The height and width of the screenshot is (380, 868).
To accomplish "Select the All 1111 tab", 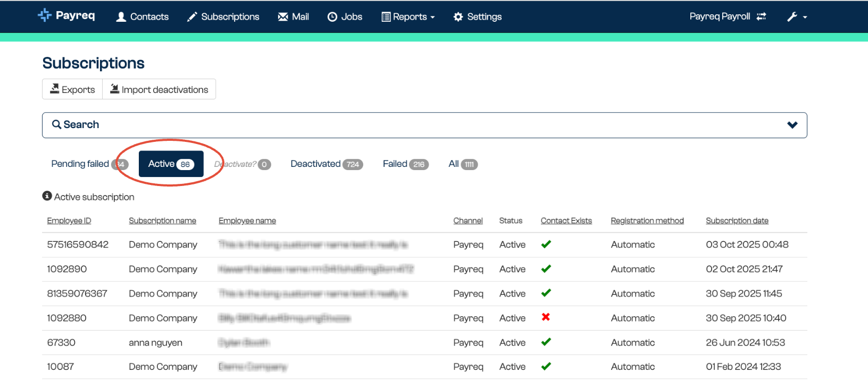I will point(463,164).
